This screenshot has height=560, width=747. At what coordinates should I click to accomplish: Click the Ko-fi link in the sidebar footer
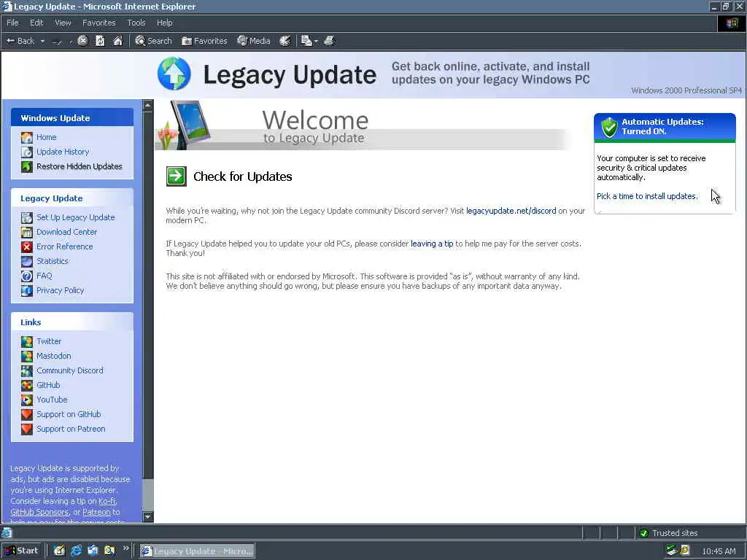(x=107, y=501)
